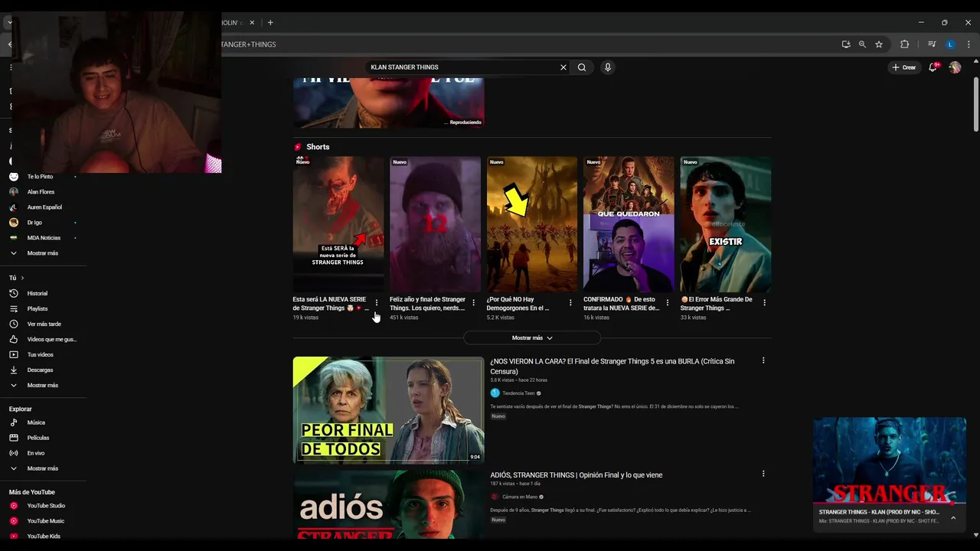This screenshot has height=551, width=980.
Task: Open a new browser tab
Action: click(270, 22)
